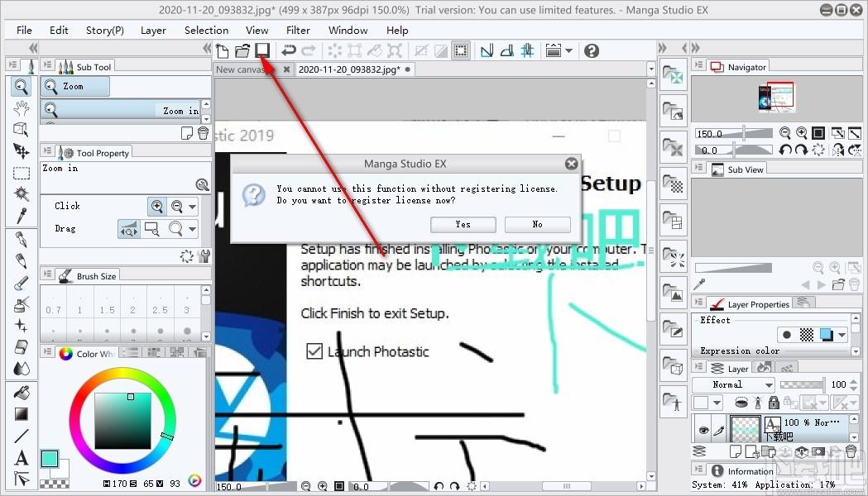
Task: Close the Manga Studio EX dialog
Action: click(571, 164)
